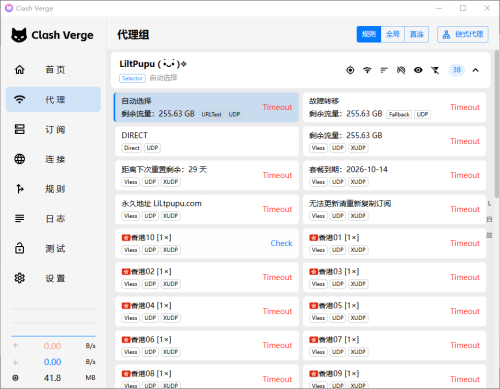
Task: Select the 香港07 proxy node
Action: (x=394, y=345)
